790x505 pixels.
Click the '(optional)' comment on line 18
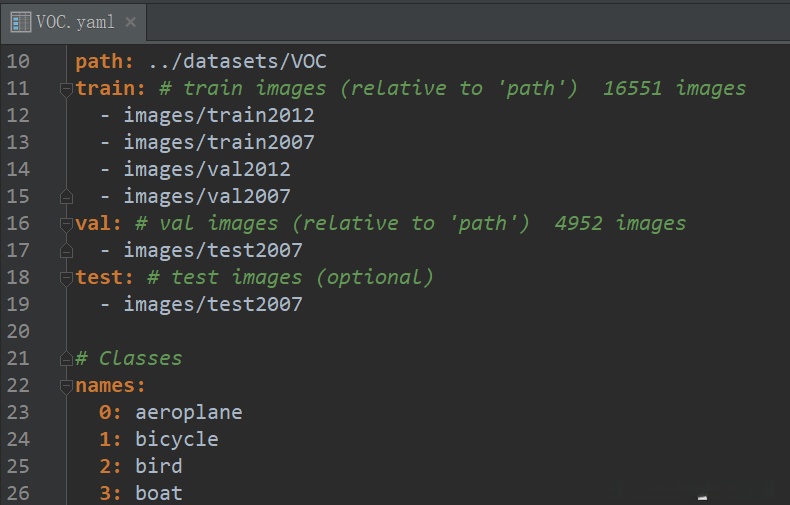pyautogui.click(x=375, y=278)
